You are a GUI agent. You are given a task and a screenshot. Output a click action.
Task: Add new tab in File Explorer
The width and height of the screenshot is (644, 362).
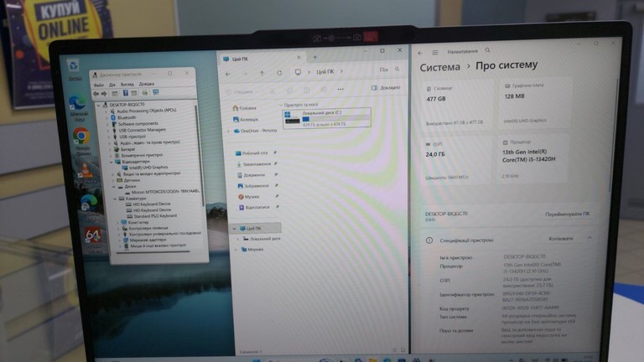[314, 57]
